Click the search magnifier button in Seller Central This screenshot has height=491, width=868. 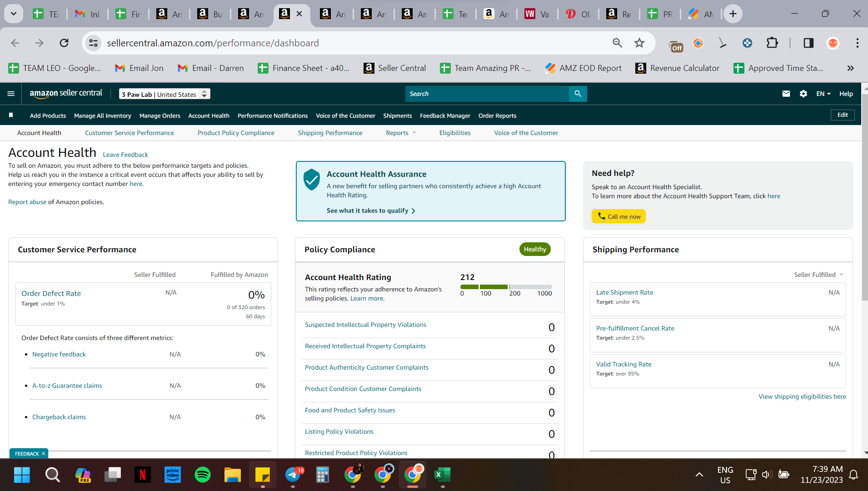click(x=578, y=94)
